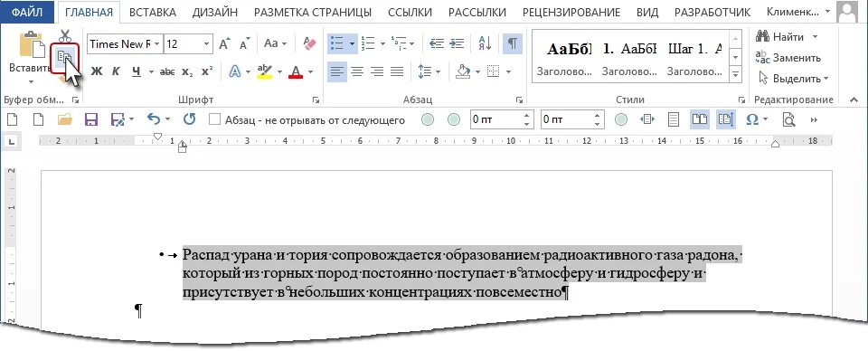Apply the bold АаБб heading style

[564, 58]
